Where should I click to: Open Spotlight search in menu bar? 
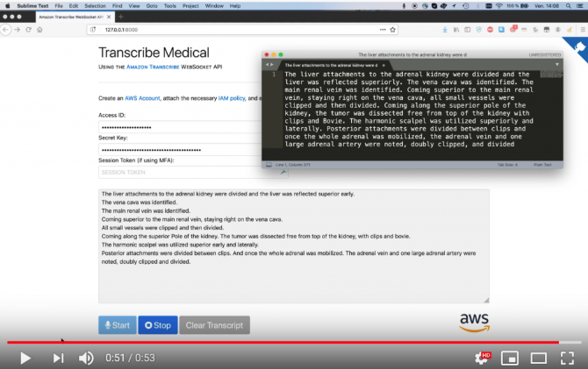tap(569, 6)
